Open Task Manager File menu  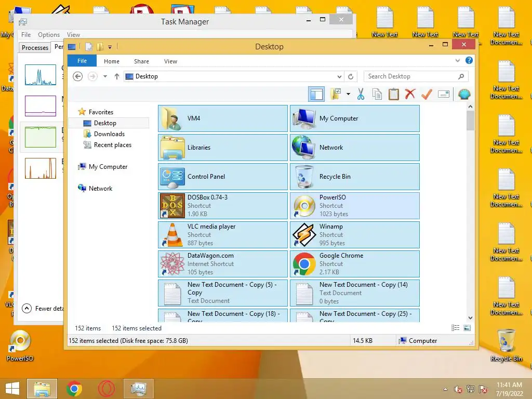[x=26, y=35]
